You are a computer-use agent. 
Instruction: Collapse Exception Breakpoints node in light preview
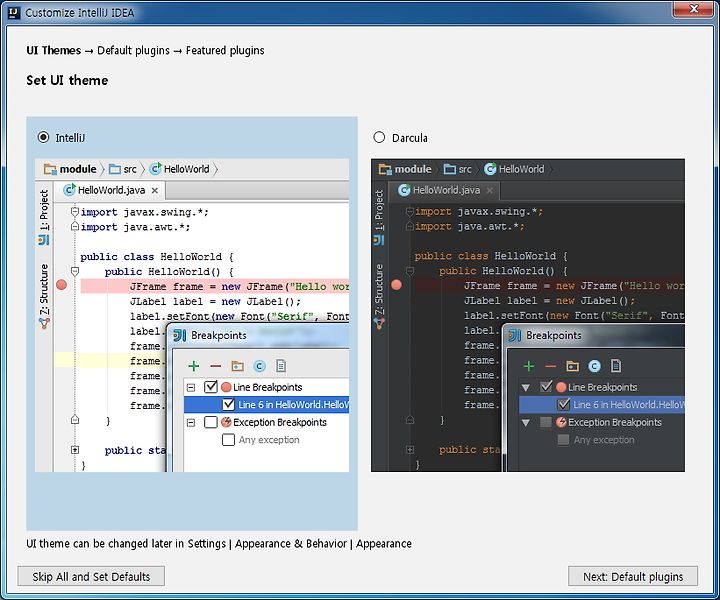191,422
